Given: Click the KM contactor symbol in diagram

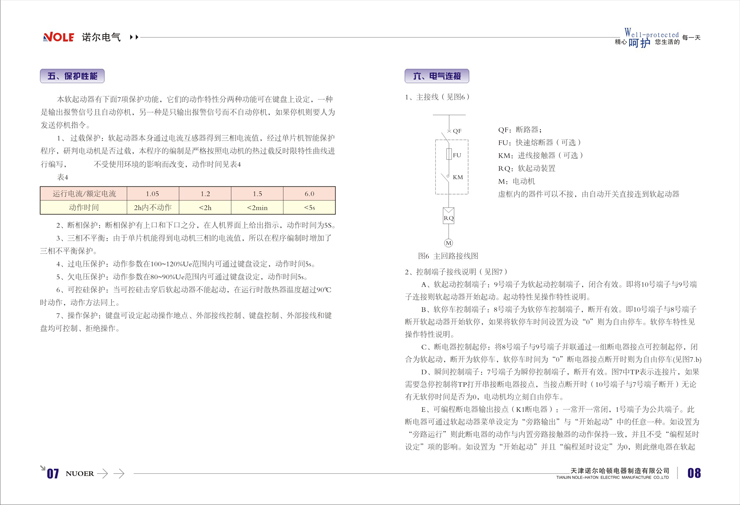Looking at the screenshot, I should (448, 177).
